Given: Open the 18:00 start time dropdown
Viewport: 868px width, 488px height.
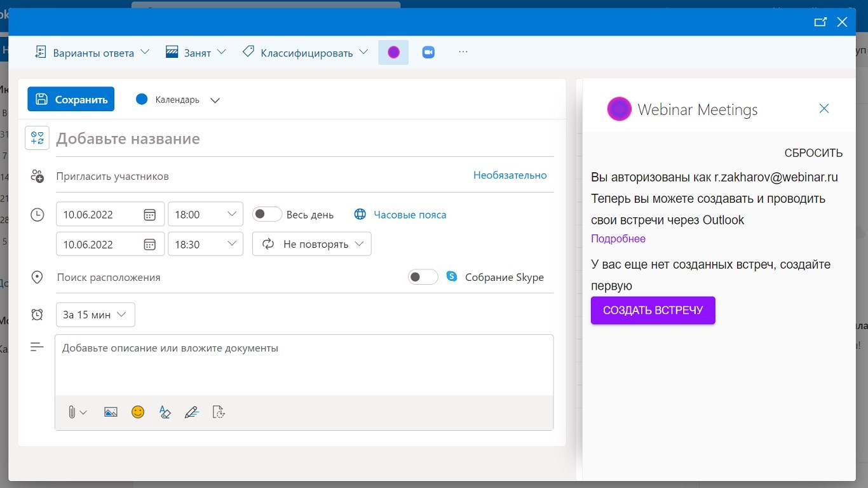Looking at the screenshot, I should 205,214.
